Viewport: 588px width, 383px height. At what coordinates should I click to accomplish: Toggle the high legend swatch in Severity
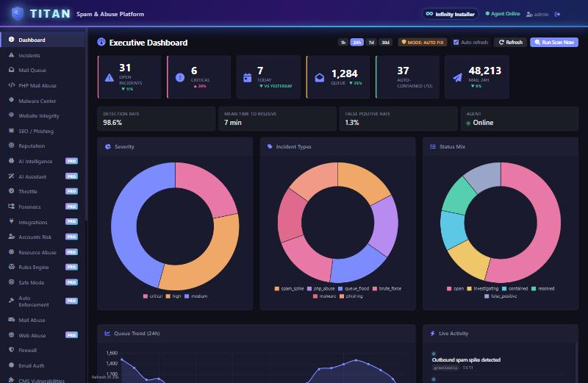(168, 296)
